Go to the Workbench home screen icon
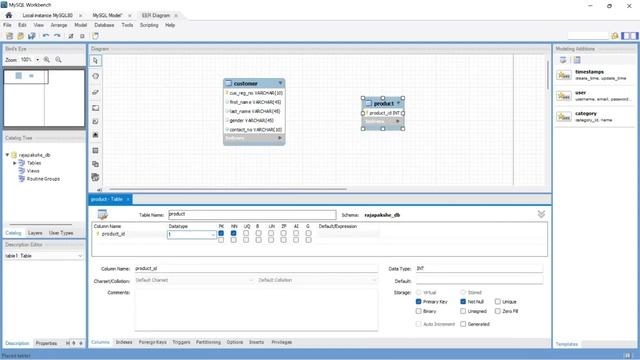This screenshot has height=360, width=640. click(x=9, y=15)
